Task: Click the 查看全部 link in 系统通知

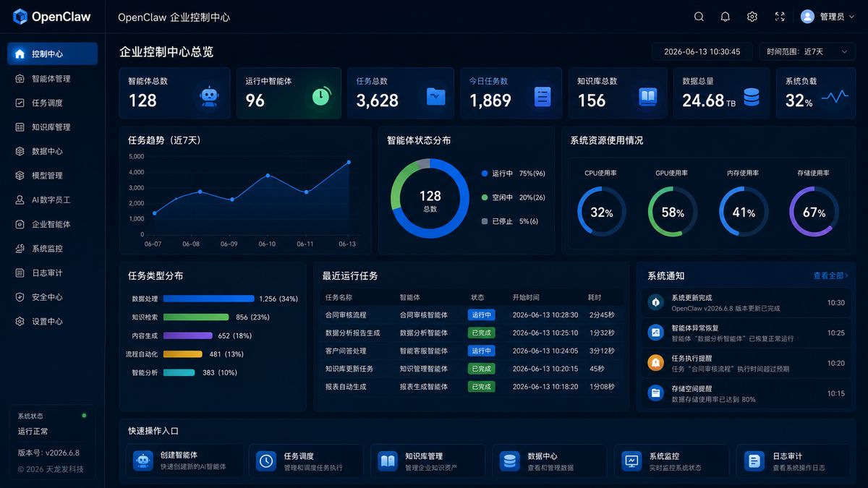Action: [830, 275]
